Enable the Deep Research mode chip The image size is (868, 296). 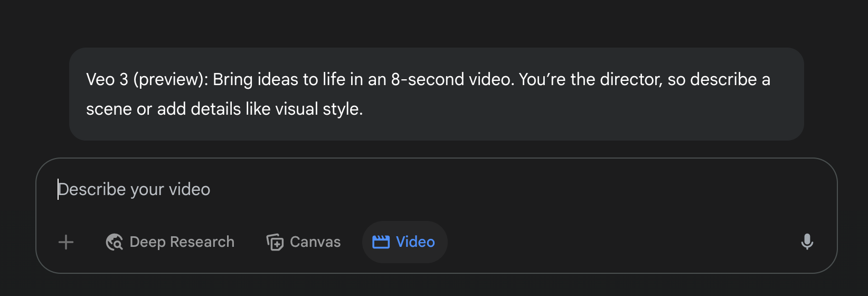(170, 242)
